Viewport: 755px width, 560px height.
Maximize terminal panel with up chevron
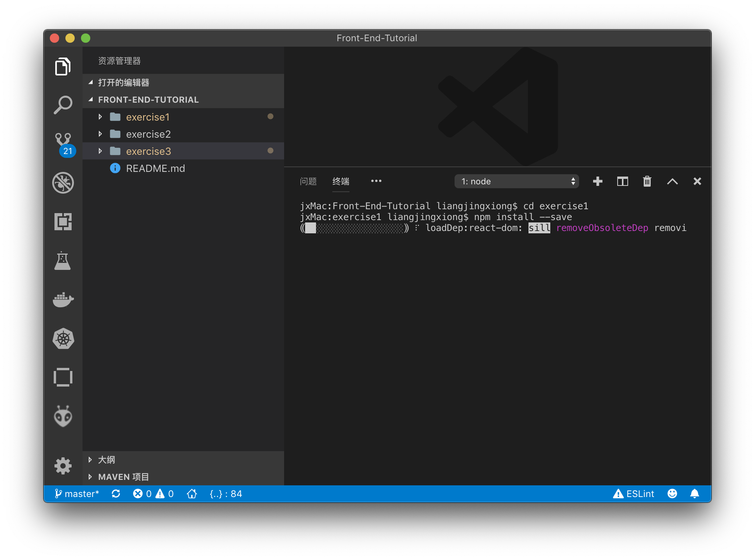[672, 181]
